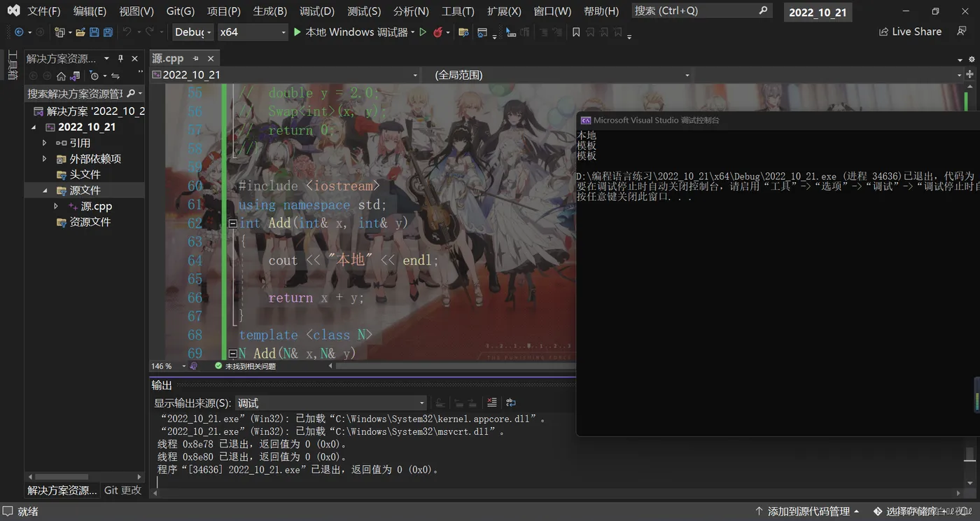The height and width of the screenshot is (521, 980).
Task: Open the 调试(D) menu
Action: tap(316, 11)
